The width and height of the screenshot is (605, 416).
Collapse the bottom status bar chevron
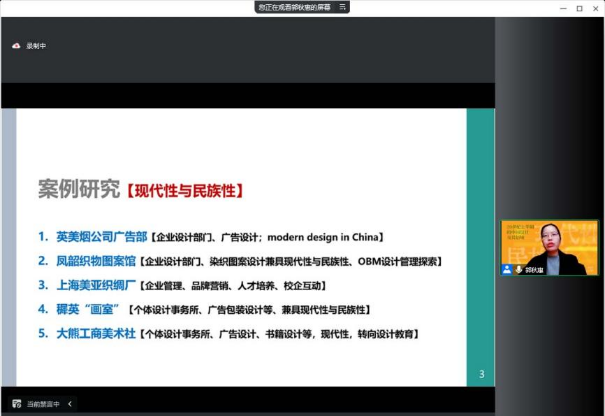coord(70,404)
